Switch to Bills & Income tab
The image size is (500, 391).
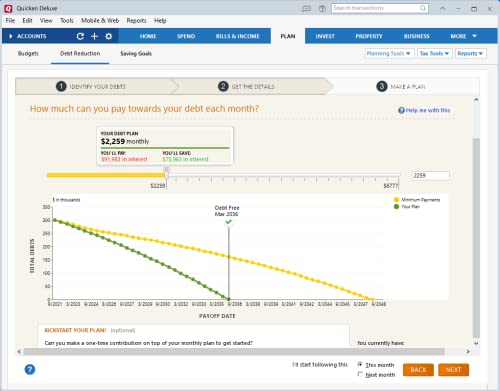238,36
